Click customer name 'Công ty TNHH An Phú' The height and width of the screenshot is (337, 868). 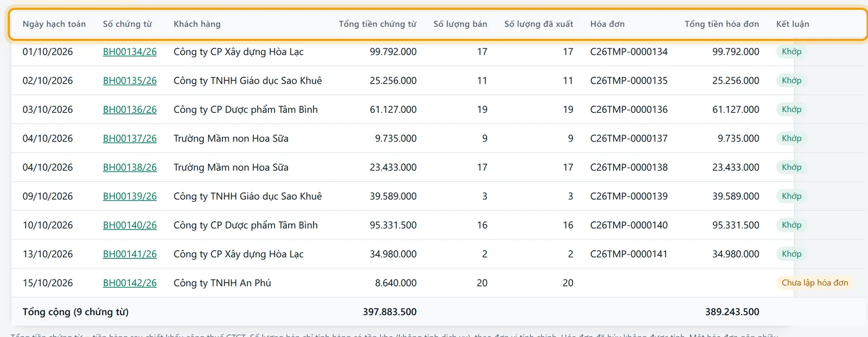click(222, 283)
